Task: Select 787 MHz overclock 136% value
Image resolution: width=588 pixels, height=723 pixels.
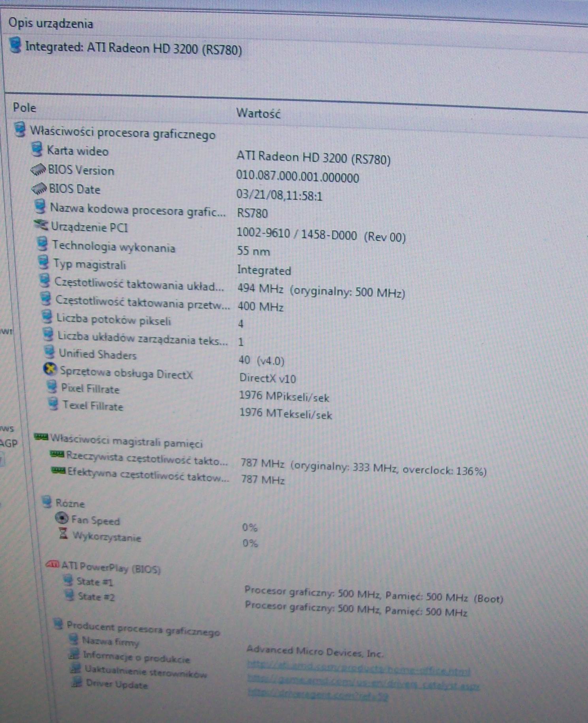Action: click(x=364, y=467)
